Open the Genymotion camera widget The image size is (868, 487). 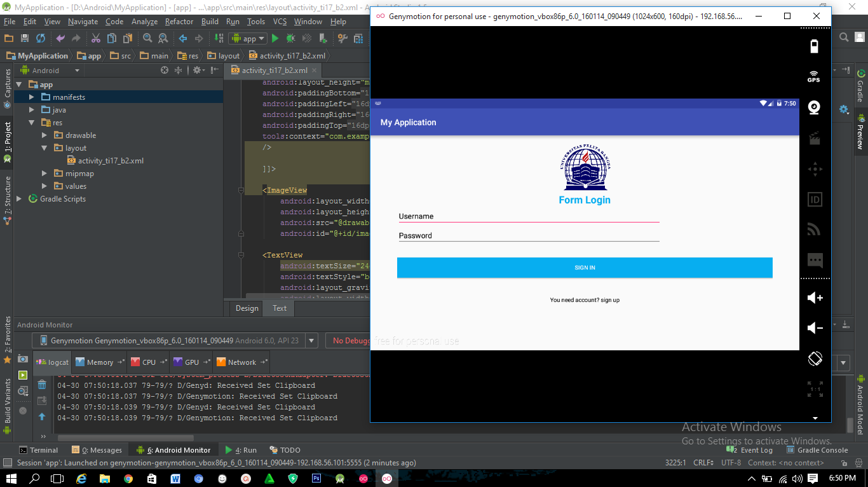[814, 107]
